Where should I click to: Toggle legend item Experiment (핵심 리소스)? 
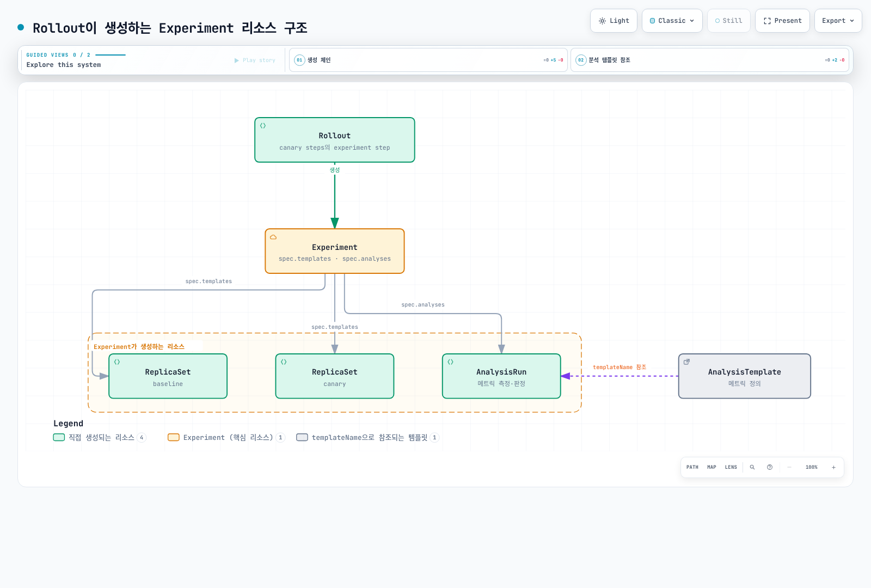pyautogui.click(x=226, y=437)
